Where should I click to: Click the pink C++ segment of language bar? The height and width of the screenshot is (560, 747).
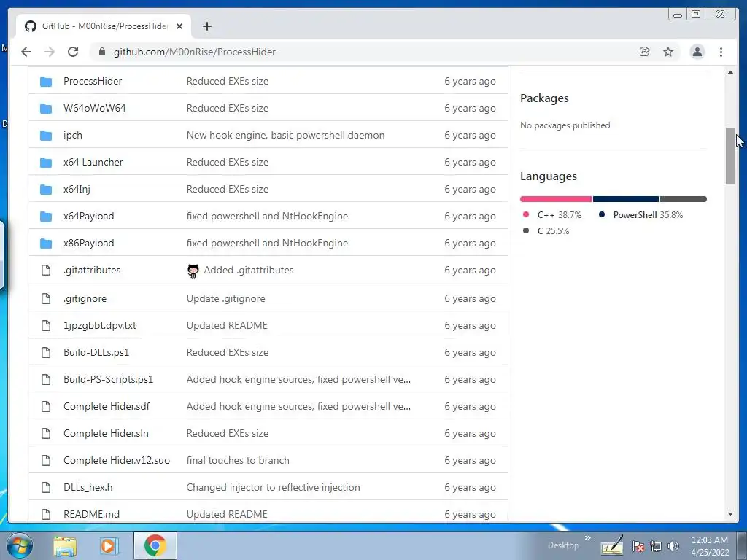pyautogui.click(x=555, y=199)
